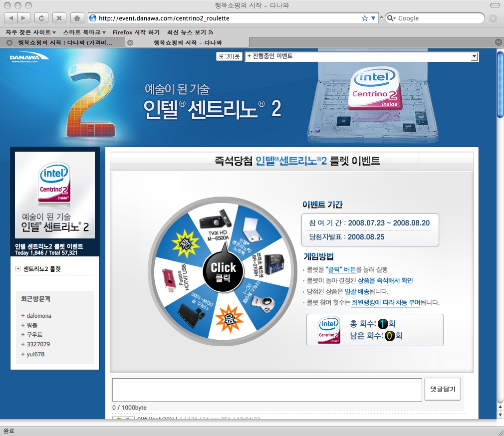Open recent visitor yui678
504x436 pixels.
tap(35, 354)
